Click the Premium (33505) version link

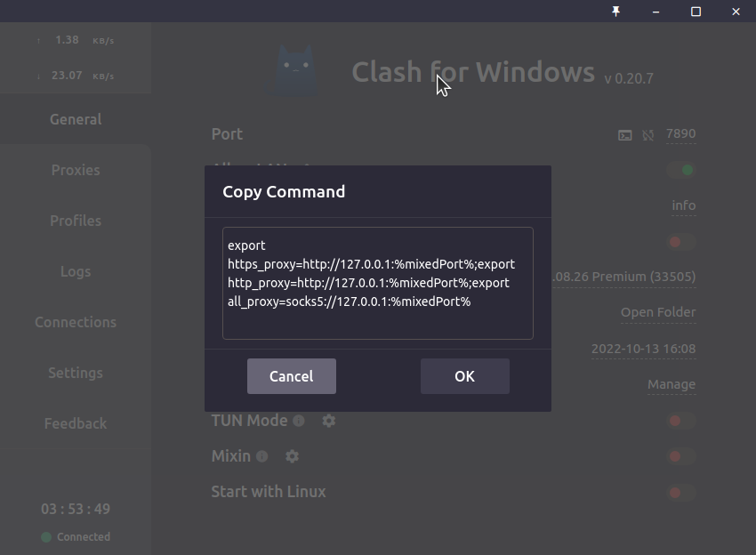pos(624,277)
